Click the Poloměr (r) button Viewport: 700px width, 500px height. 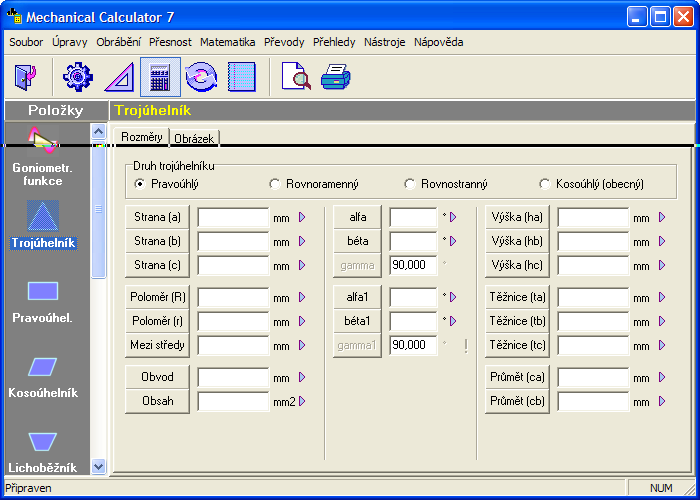click(x=157, y=321)
